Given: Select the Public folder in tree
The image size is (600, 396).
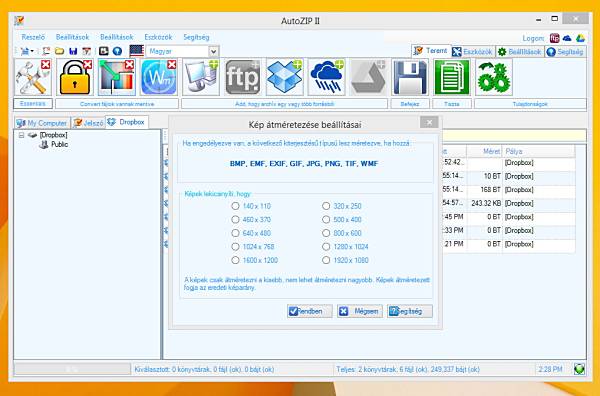Looking at the screenshot, I should pyautogui.click(x=59, y=144).
